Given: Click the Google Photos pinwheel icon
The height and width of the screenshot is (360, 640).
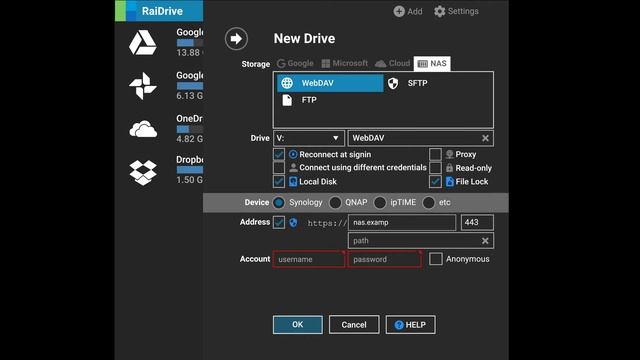Looking at the screenshot, I should pos(142,86).
